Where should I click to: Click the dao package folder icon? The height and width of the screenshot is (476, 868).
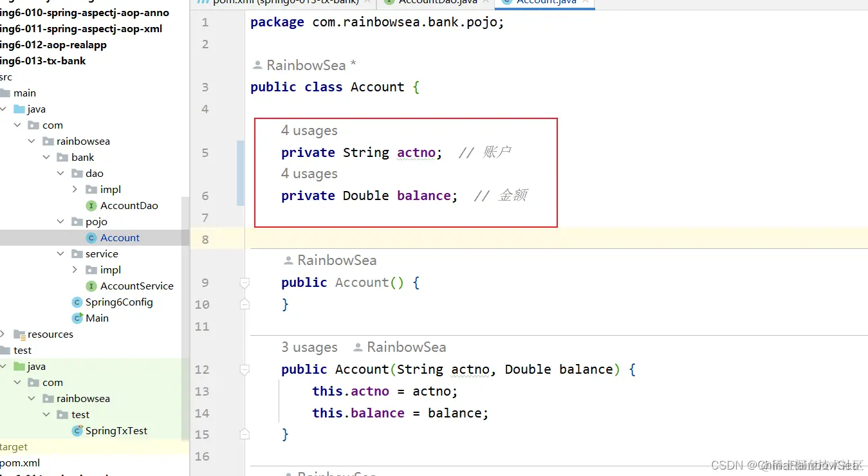[77, 174]
